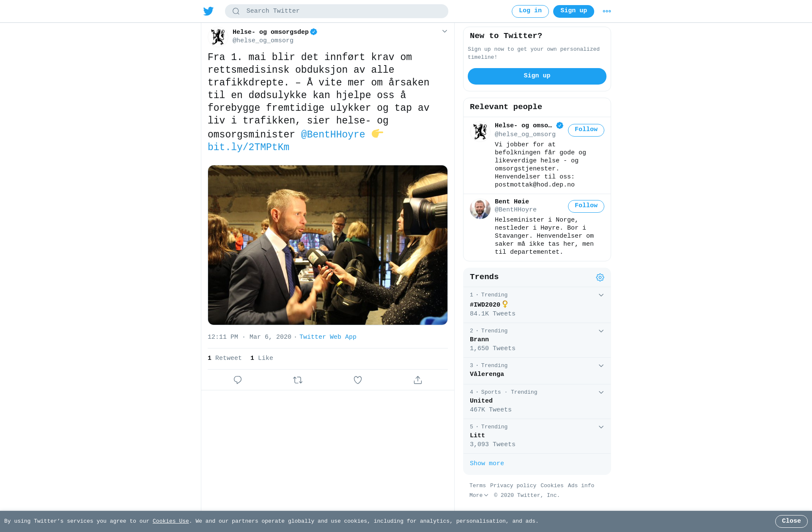This screenshot has width=812, height=532.
Task: Open the three-dot more menu in header
Action: tap(607, 11)
